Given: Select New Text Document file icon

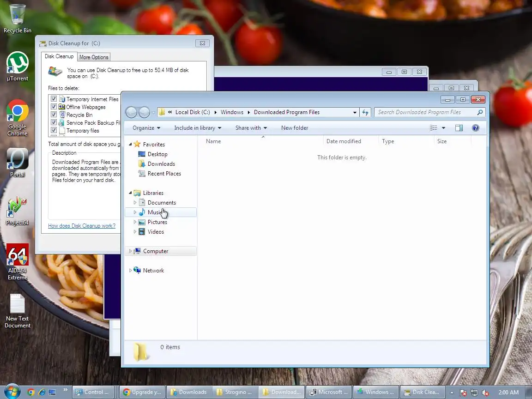Looking at the screenshot, I should (x=17, y=311).
